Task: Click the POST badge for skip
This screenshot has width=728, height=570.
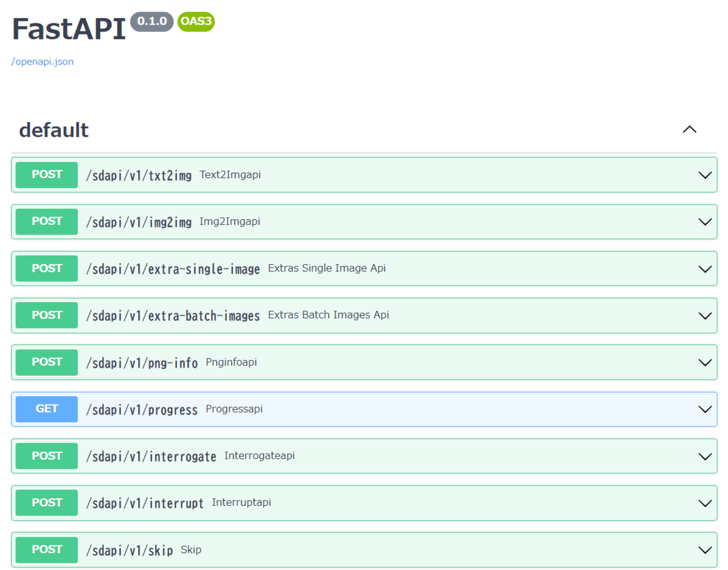Action: 47,550
